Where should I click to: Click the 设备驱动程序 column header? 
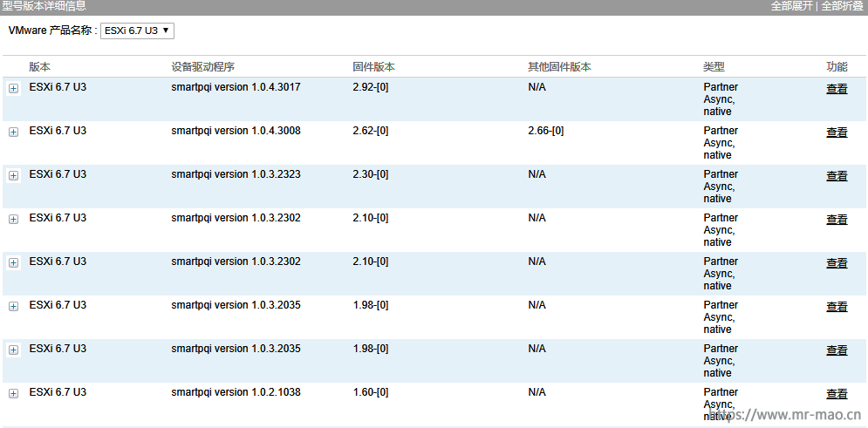(x=202, y=67)
